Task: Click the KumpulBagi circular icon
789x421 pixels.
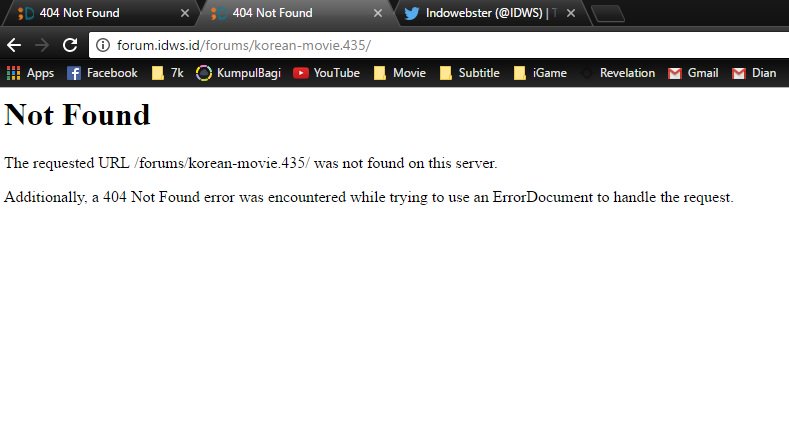Action: point(204,73)
